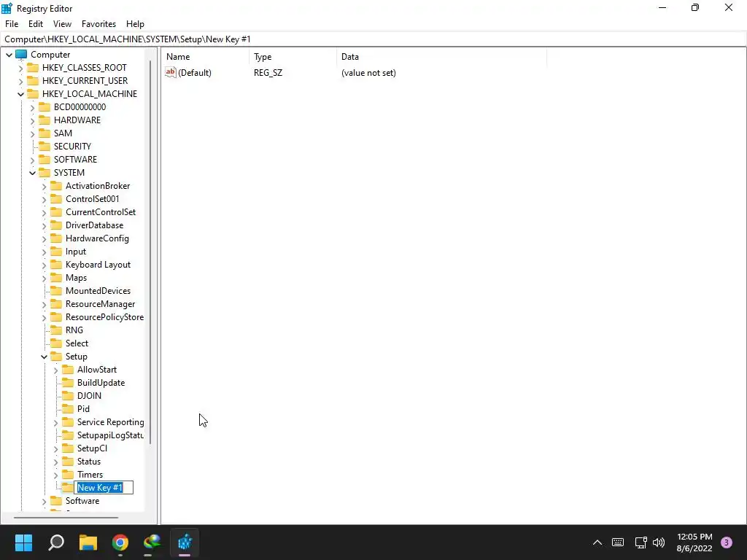Sort values by Data column header

click(441, 57)
